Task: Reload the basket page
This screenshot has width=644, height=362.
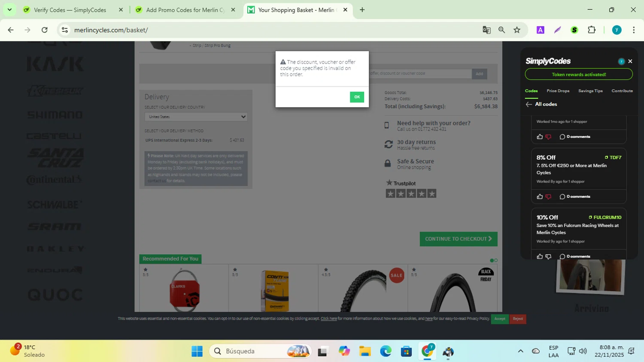Action: (x=45, y=30)
